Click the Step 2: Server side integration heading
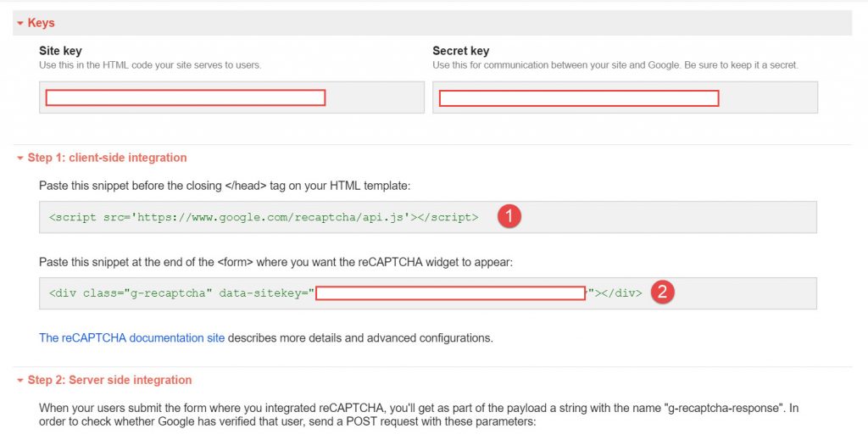This screenshot has width=868, height=440. click(x=109, y=380)
